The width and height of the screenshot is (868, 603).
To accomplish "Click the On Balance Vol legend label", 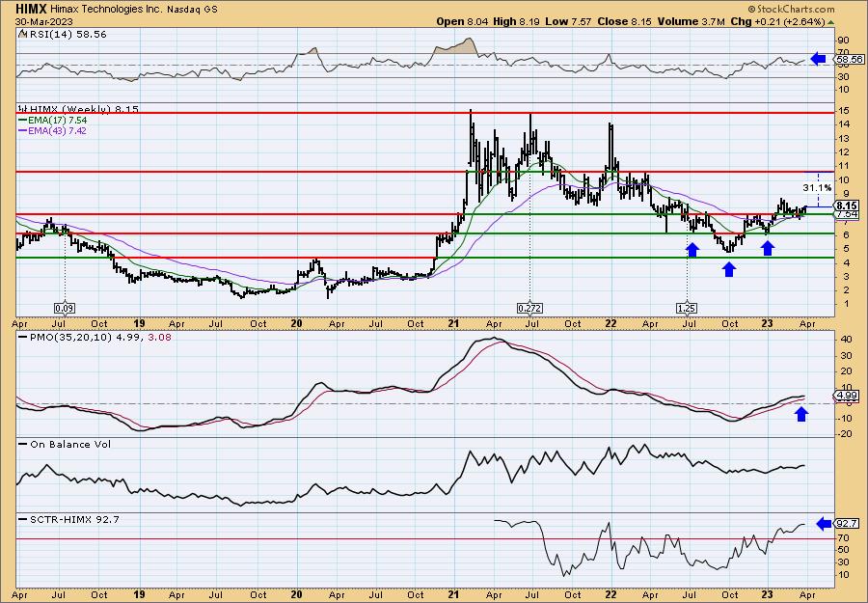I will [70, 444].
